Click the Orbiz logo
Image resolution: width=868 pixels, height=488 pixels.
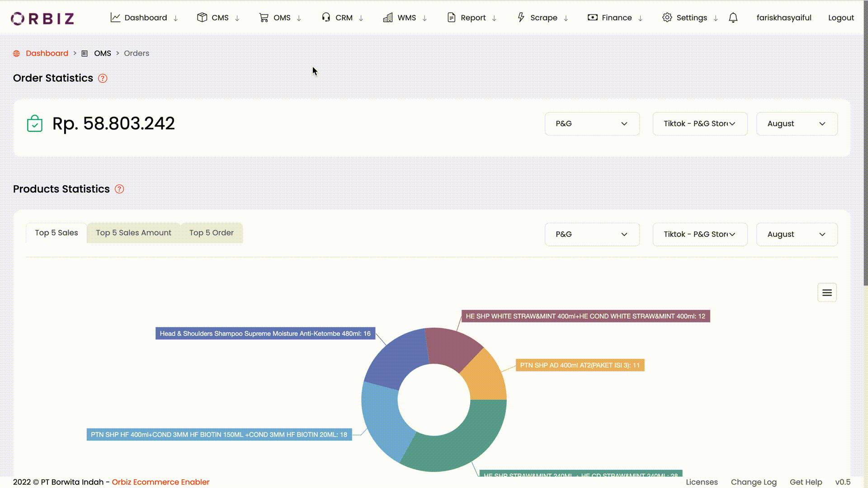point(42,18)
